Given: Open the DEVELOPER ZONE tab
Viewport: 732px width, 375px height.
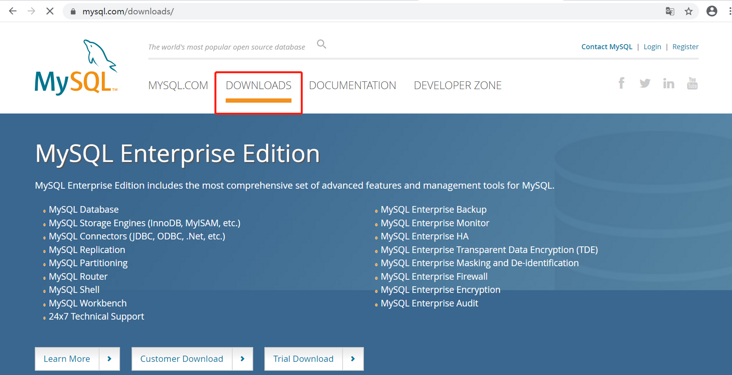Looking at the screenshot, I should (458, 85).
